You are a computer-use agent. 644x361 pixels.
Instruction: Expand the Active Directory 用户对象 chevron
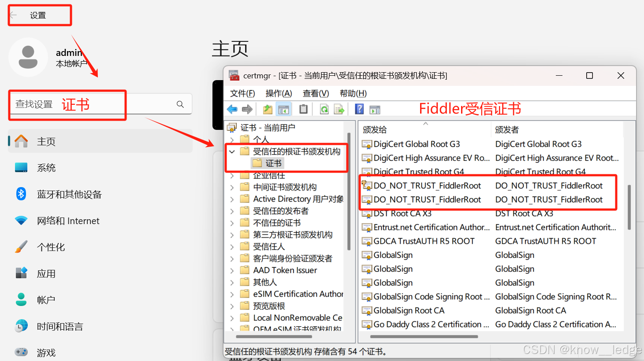click(232, 199)
